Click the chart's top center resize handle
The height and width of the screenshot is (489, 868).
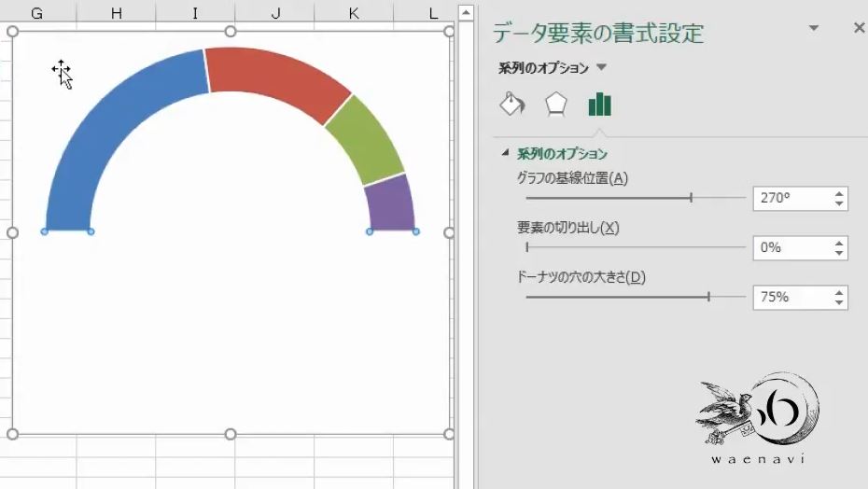click(231, 32)
